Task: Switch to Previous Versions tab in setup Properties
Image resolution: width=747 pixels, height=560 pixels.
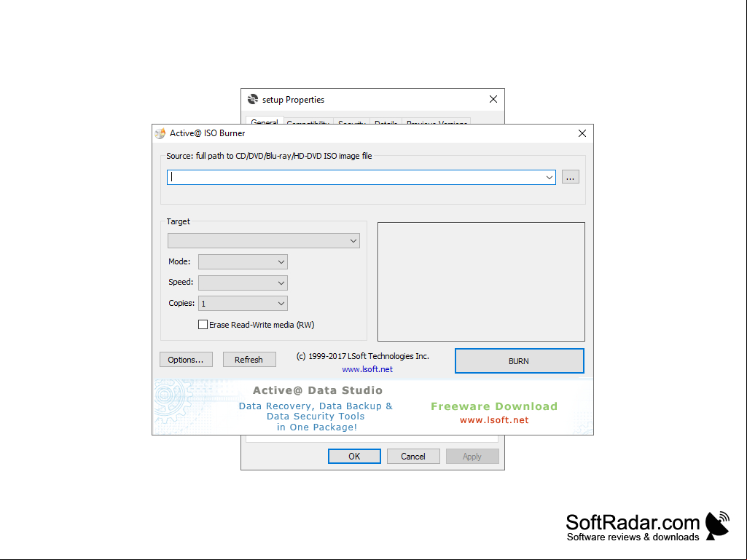Action: [437, 122]
